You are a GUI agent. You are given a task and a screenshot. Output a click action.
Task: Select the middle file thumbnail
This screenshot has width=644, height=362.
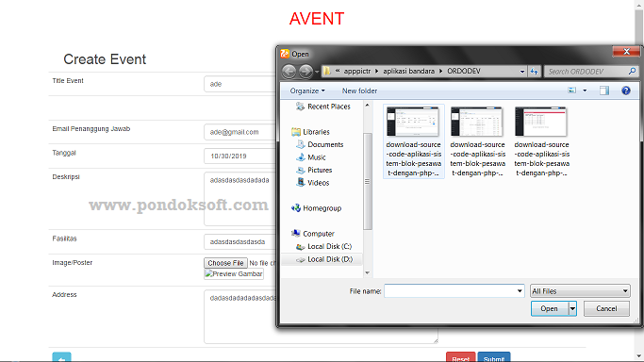pyautogui.click(x=477, y=141)
